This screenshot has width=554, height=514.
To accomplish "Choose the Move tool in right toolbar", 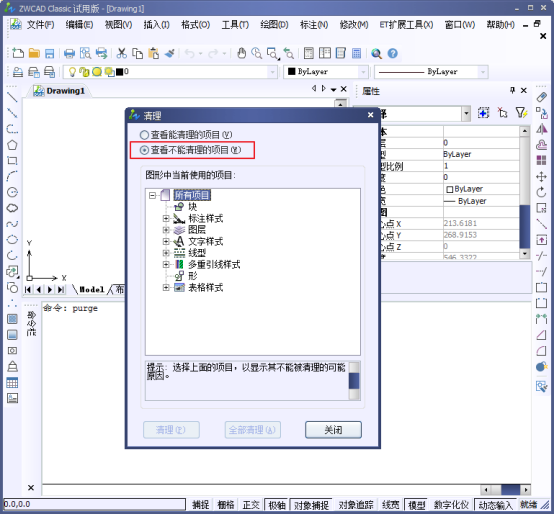I will click(541, 176).
